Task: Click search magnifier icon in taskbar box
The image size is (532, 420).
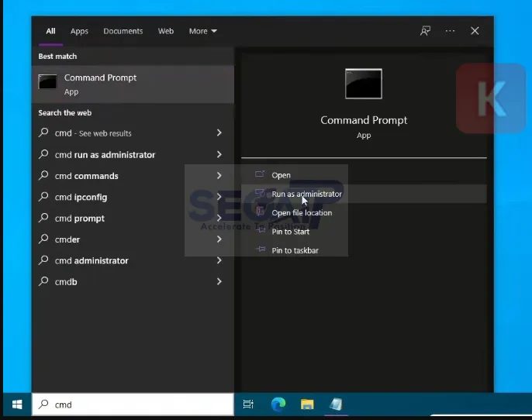Action: click(x=43, y=404)
